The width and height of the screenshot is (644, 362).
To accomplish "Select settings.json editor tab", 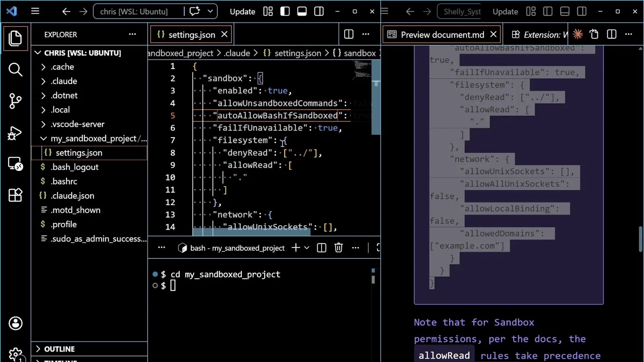I will [x=192, y=35].
